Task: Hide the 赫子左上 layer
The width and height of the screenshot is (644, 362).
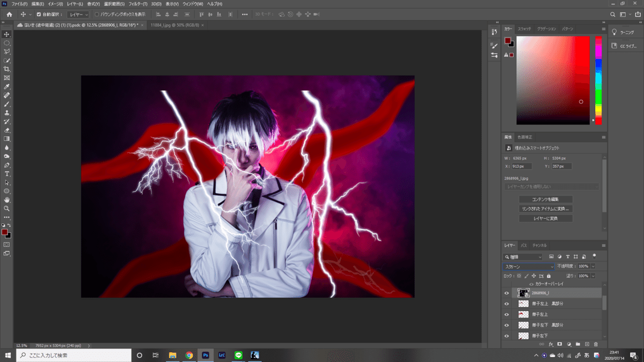Action: click(507, 314)
